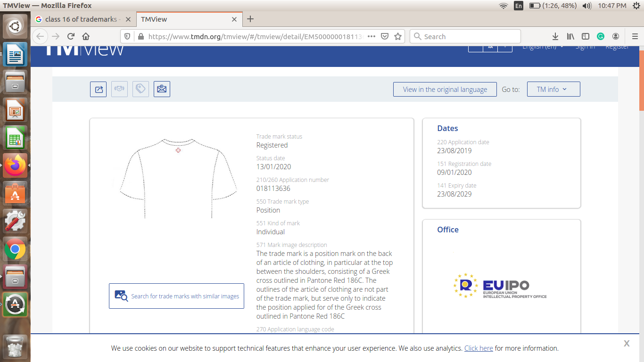644x362 pixels.
Task: Reload the page with the refresh icon
Action: click(x=71, y=36)
